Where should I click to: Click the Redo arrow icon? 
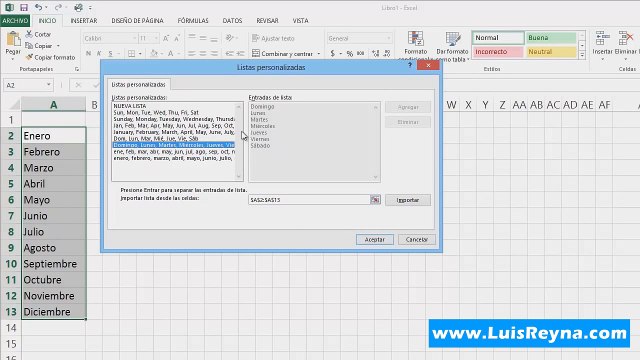(58, 7)
